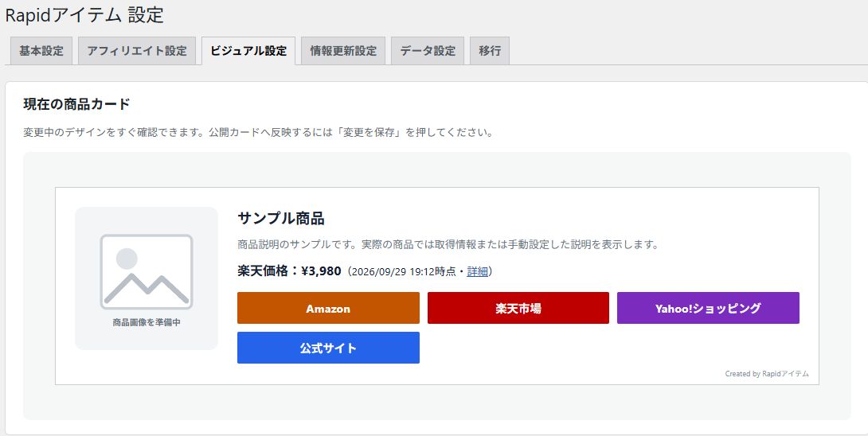Click the Rapidアイテム 設定 page title
868x436 pixels.
(84, 15)
